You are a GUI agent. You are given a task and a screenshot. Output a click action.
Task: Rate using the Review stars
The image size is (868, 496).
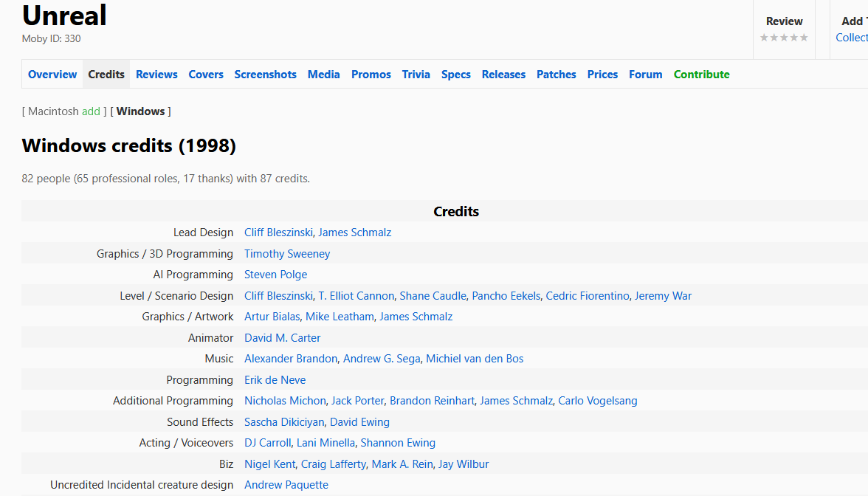point(784,38)
